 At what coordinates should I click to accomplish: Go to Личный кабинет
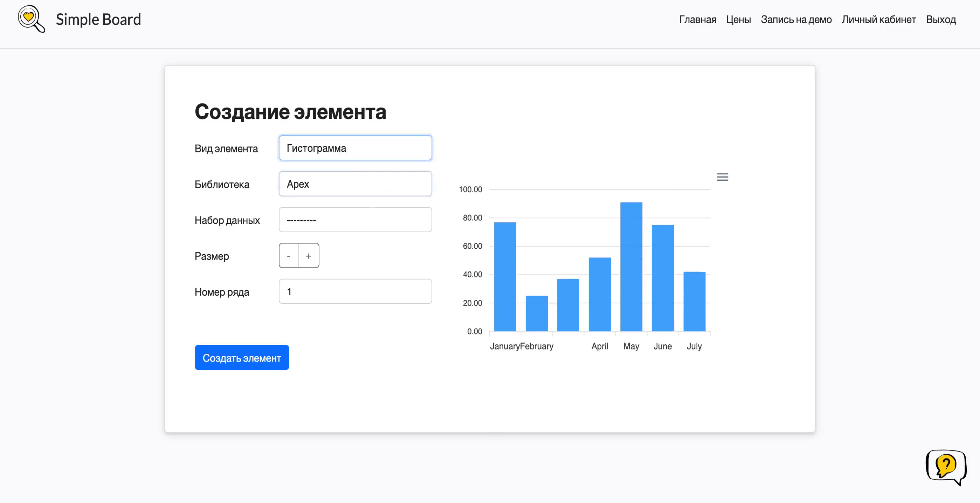tap(878, 19)
